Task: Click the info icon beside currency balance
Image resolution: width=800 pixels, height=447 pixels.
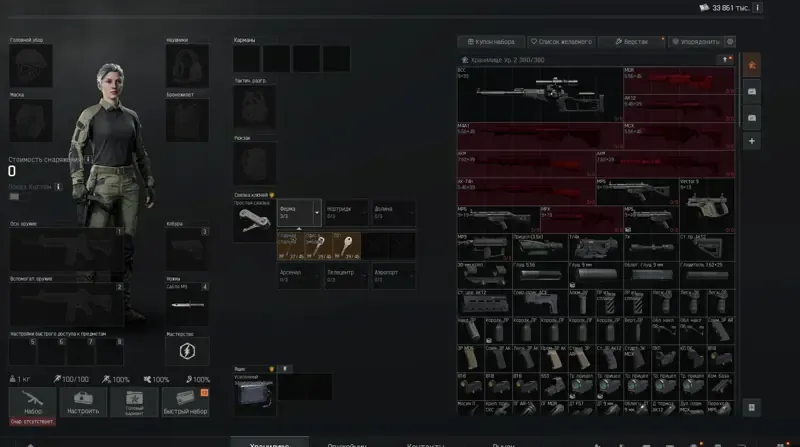Action: pos(758,8)
